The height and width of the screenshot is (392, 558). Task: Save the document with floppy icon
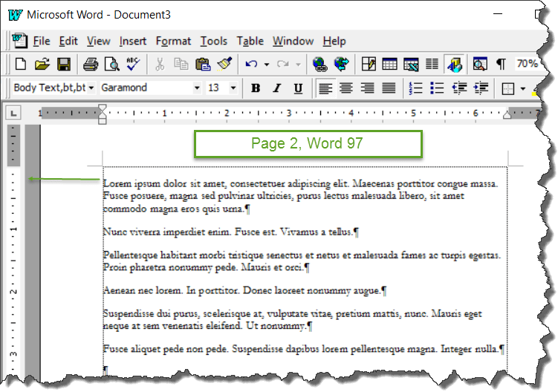pos(64,65)
